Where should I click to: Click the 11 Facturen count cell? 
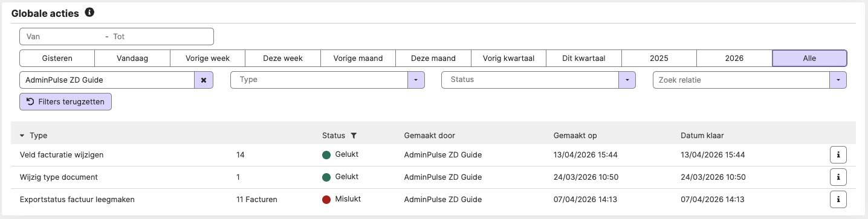coord(257,200)
